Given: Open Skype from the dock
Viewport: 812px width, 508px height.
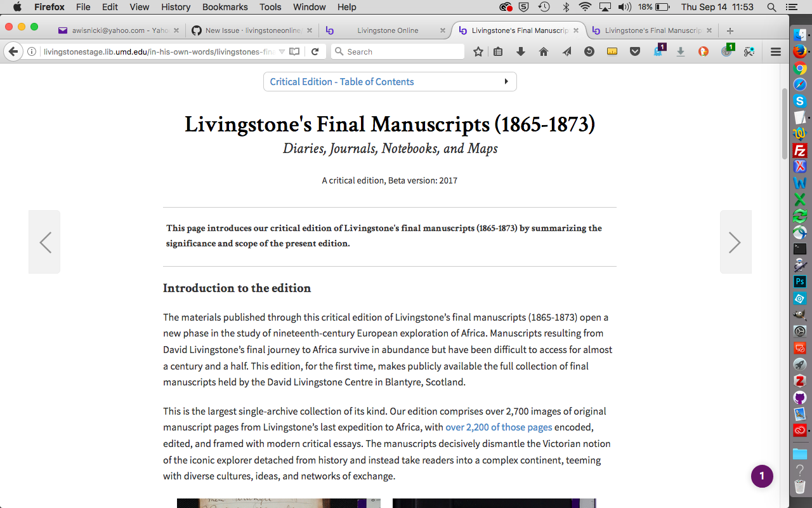Looking at the screenshot, I should coord(800,101).
